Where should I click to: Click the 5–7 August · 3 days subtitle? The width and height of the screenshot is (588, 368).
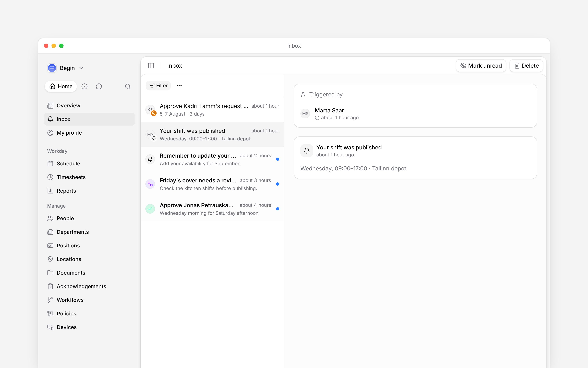coord(182,114)
